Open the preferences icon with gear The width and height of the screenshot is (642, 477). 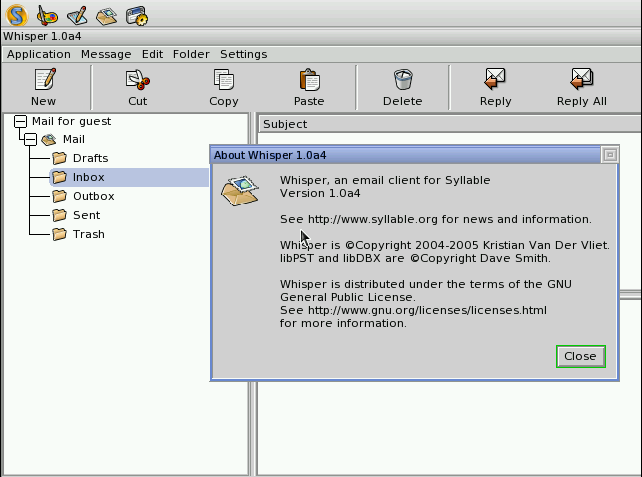click(x=137, y=16)
